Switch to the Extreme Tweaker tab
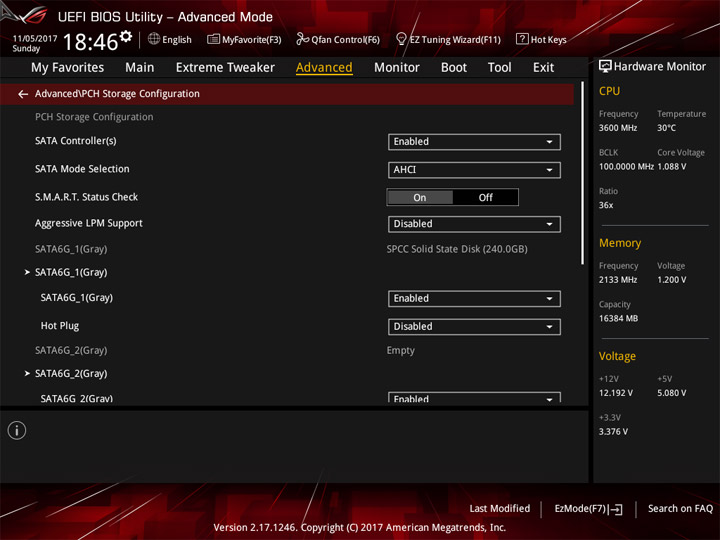Screen dimensions: 720x540 (225, 68)
